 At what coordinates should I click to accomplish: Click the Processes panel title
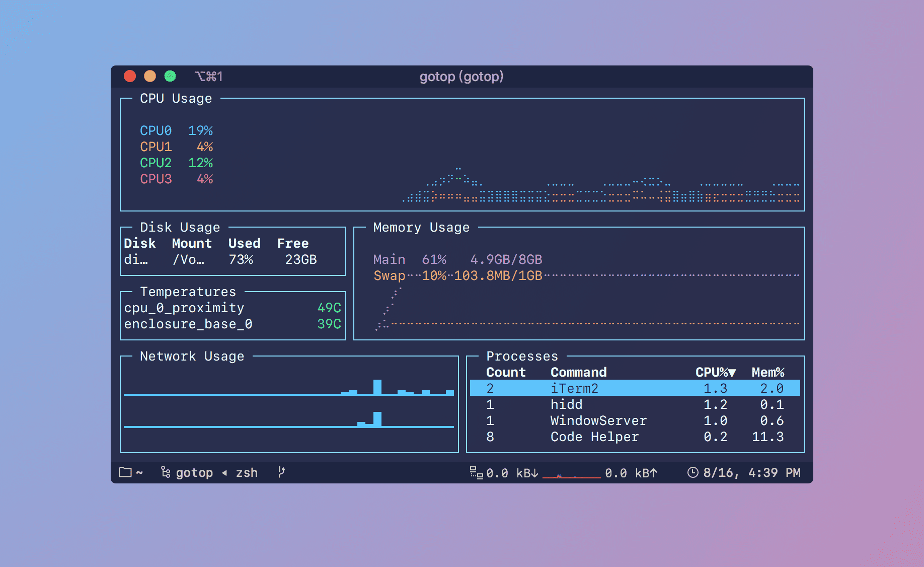click(522, 356)
